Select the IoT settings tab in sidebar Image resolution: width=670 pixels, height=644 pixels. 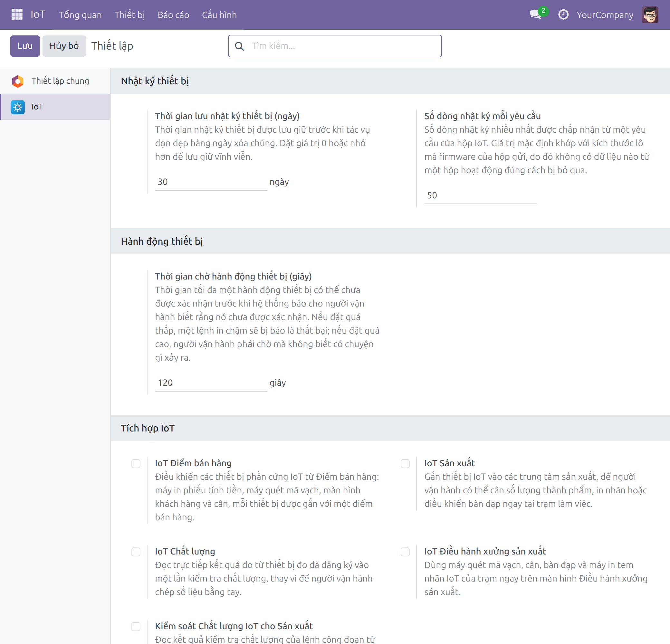click(55, 107)
